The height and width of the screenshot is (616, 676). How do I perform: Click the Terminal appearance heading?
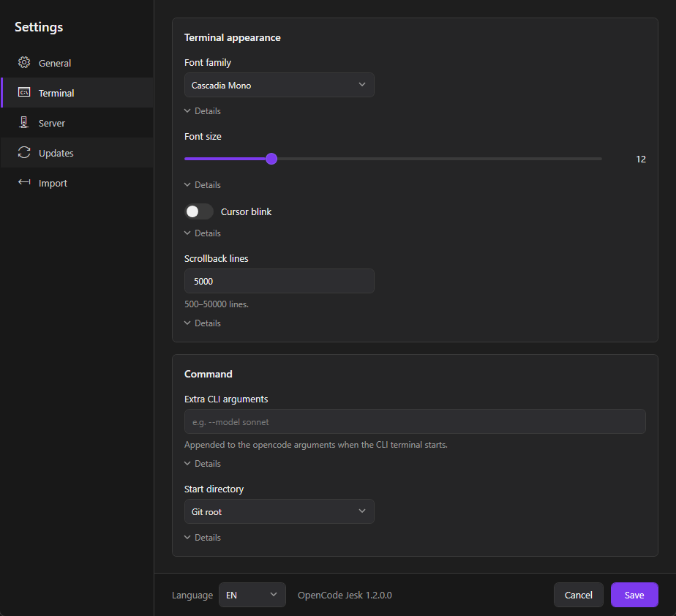pos(233,37)
